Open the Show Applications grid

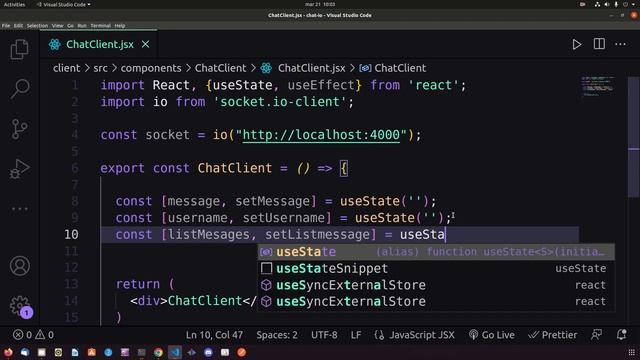click(631, 352)
